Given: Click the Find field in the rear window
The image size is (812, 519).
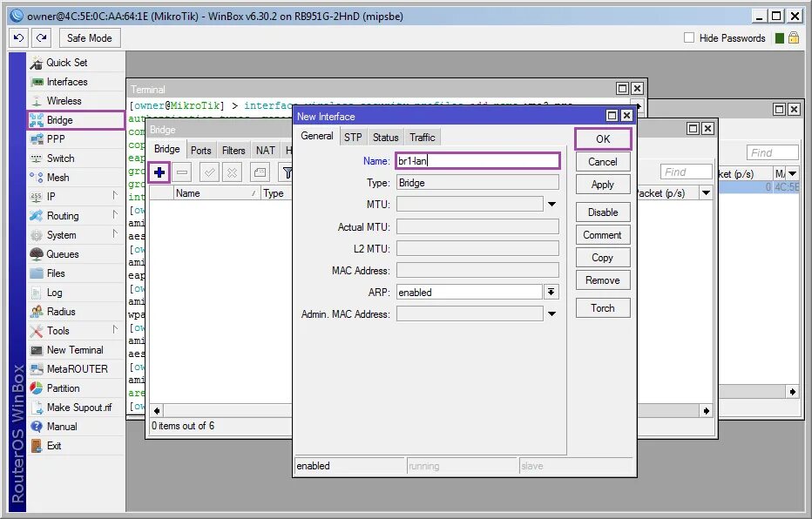Looking at the screenshot, I should click(x=773, y=152).
